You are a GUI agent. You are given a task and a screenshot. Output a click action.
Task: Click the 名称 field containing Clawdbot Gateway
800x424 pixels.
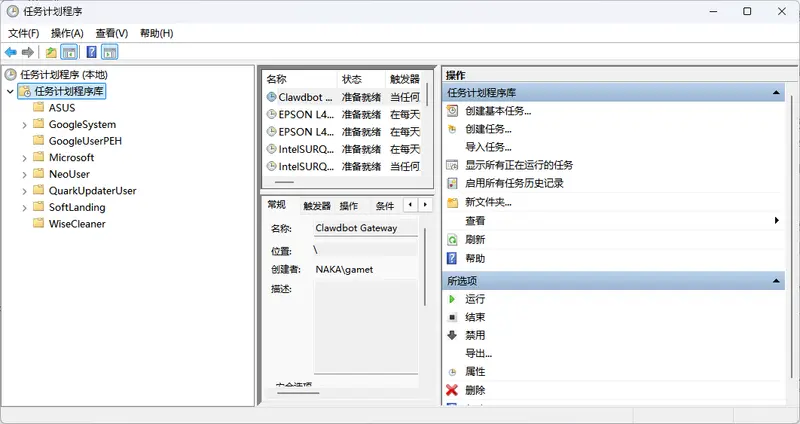point(366,228)
